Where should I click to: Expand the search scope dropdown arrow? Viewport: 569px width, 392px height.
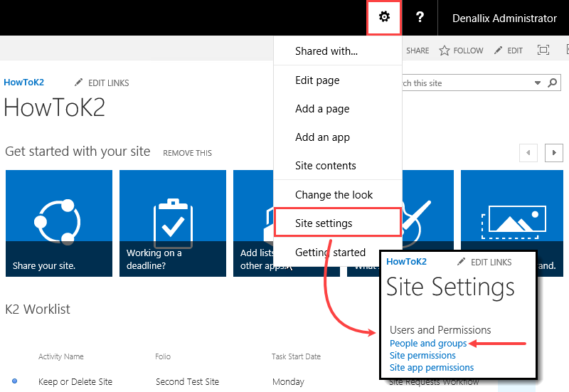point(538,83)
